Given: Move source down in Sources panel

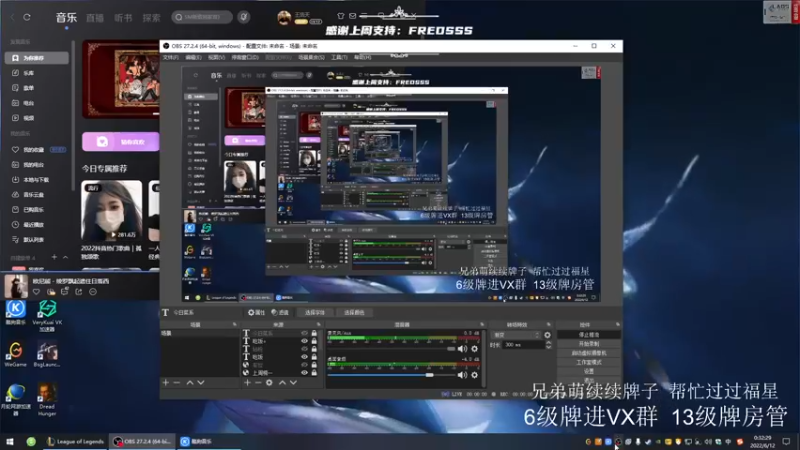Looking at the screenshot, I should (293, 382).
